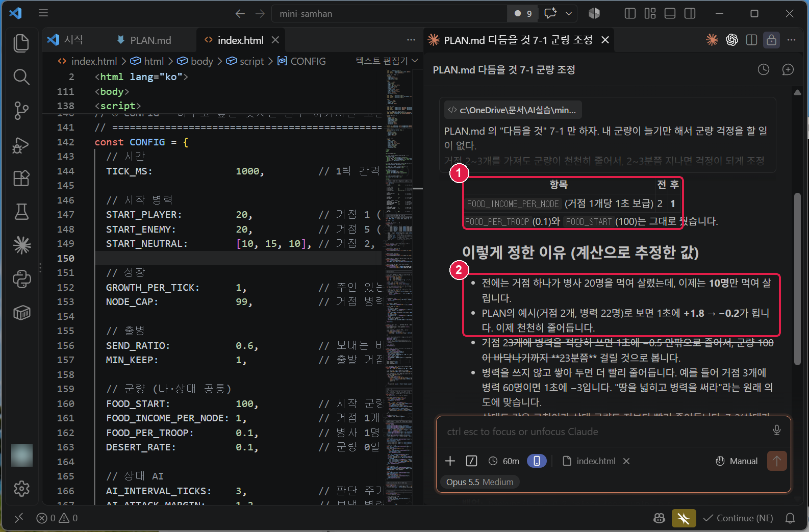Open more actions for Claude panel
Viewport: 809px width, 532px height.
[x=791, y=40]
